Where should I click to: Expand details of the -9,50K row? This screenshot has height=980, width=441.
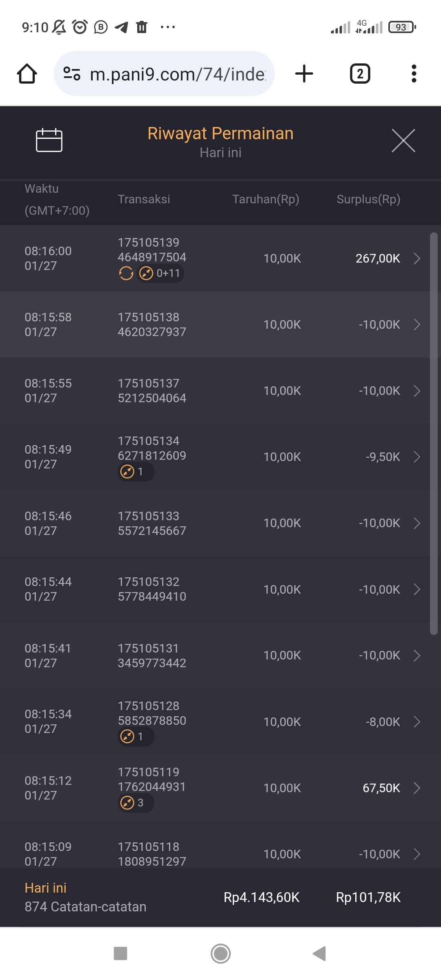pyautogui.click(x=416, y=457)
